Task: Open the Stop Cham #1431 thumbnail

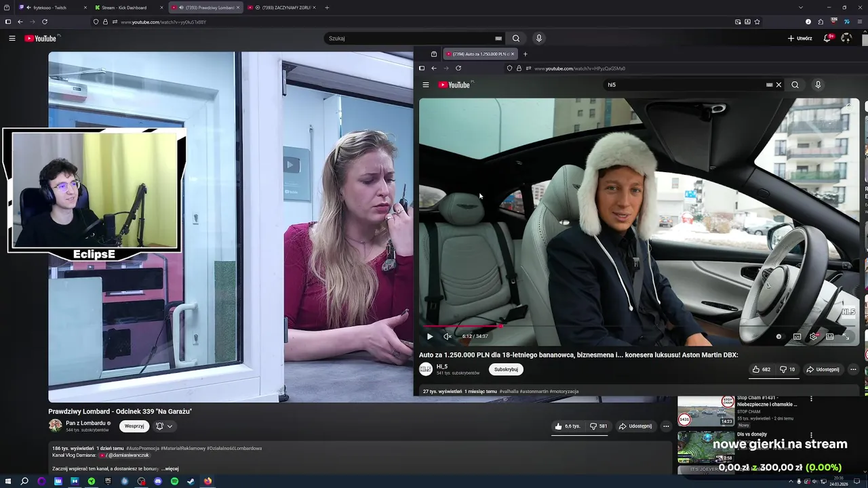Action: pyautogui.click(x=706, y=411)
